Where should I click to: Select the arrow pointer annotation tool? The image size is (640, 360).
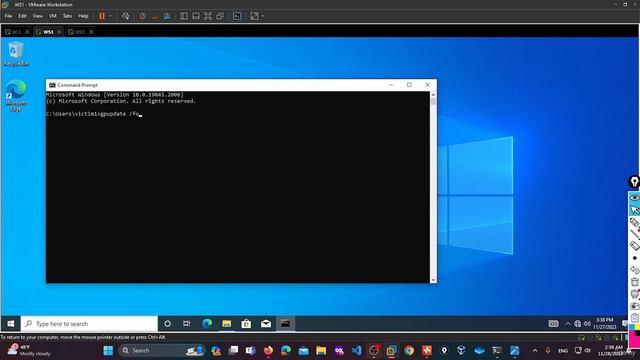pyautogui.click(x=634, y=210)
